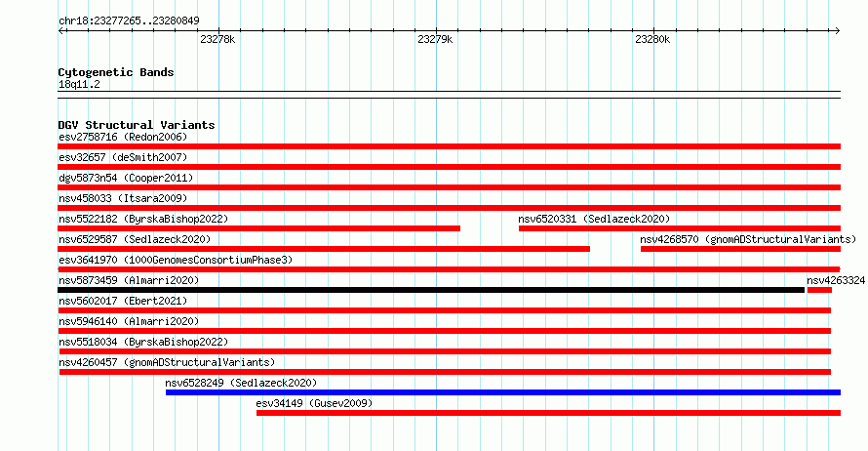Click the esv34149 (Gusev2009) label
This screenshot has height=451, width=868.
[x=314, y=403]
